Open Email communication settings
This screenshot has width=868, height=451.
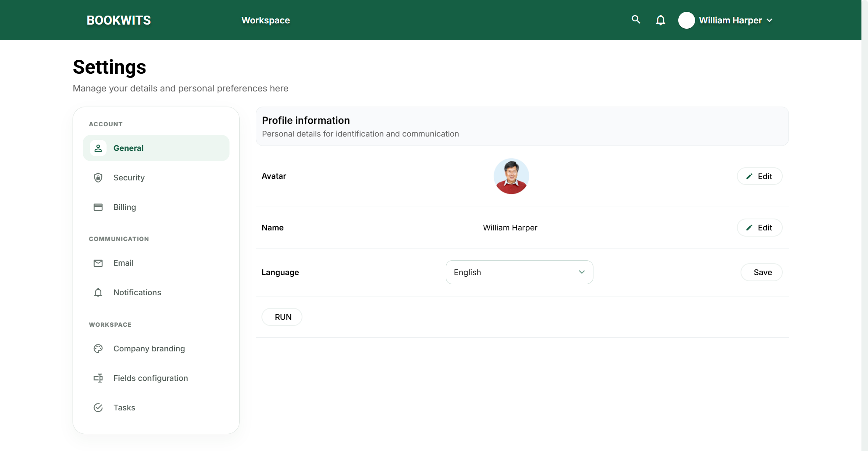tap(156, 263)
